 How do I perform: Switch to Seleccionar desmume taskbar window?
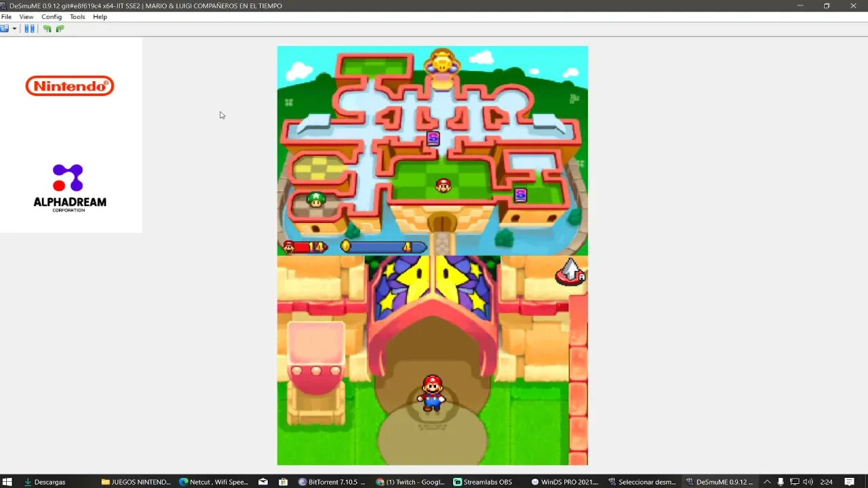tap(643, 482)
